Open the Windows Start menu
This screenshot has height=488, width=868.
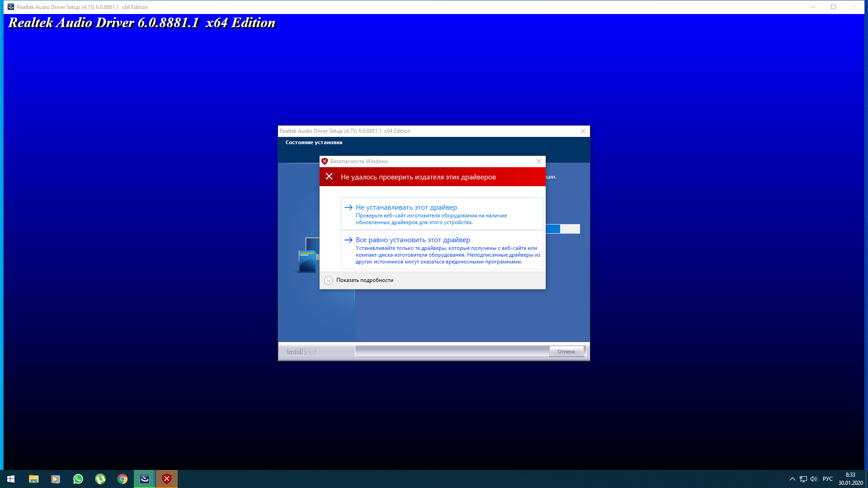[11, 479]
